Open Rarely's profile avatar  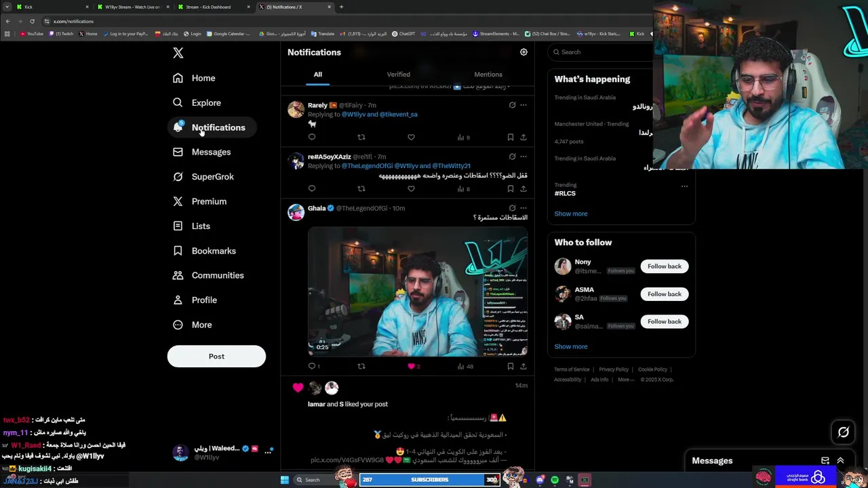point(296,110)
